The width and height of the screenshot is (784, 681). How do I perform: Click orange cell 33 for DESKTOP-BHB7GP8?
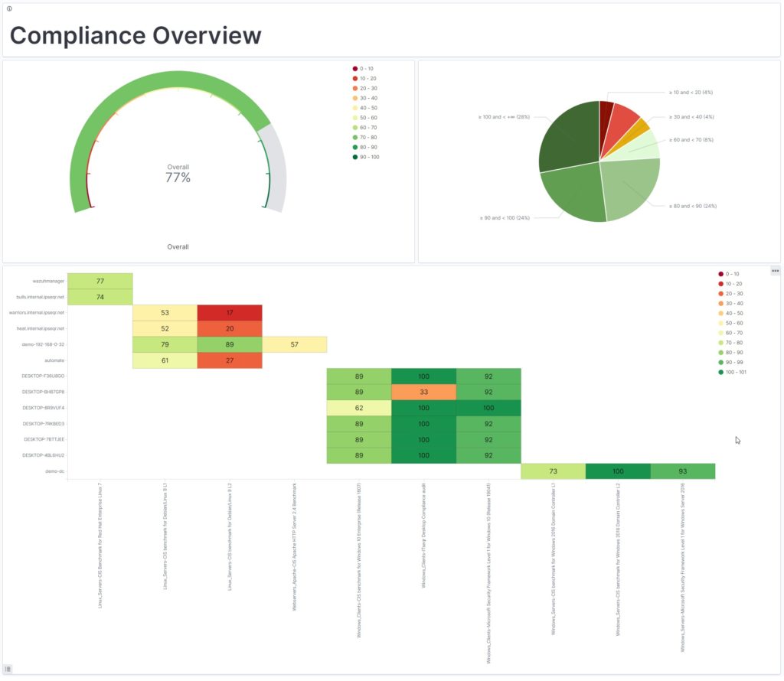pyautogui.click(x=423, y=392)
